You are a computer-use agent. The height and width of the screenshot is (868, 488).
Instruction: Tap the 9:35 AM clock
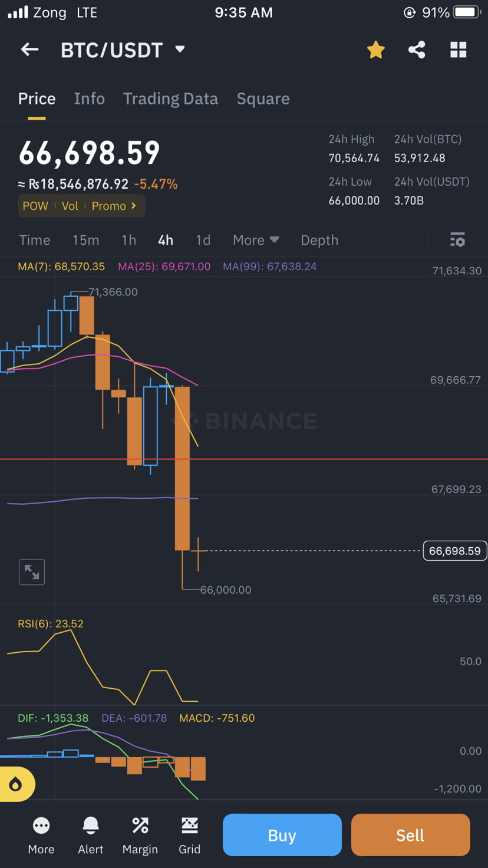(x=243, y=12)
